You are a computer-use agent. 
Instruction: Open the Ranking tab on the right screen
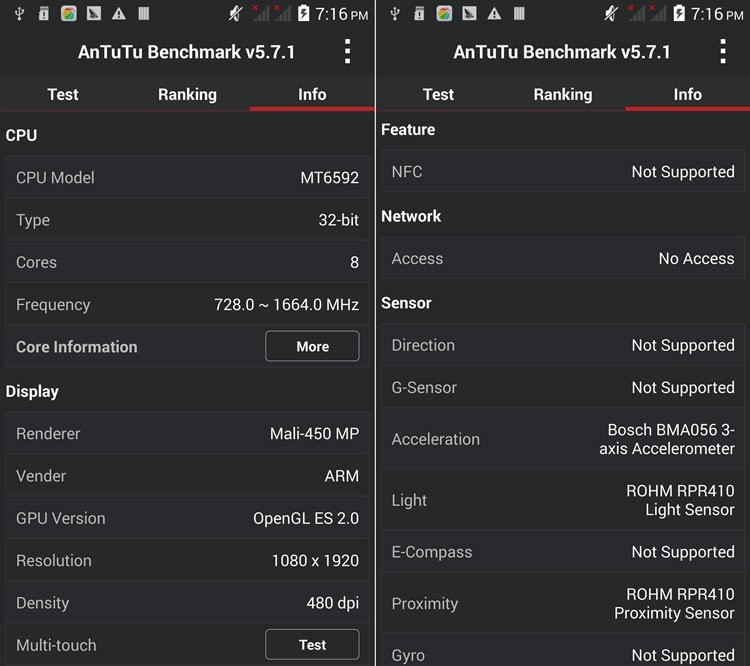[563, 94]
